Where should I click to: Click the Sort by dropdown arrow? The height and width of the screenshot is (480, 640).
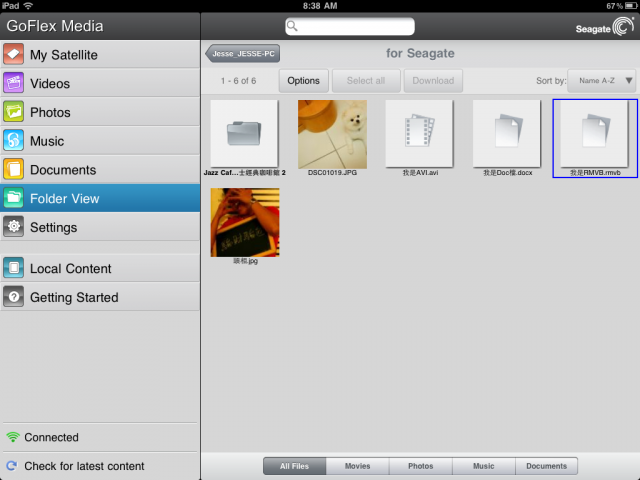point(629,80)
